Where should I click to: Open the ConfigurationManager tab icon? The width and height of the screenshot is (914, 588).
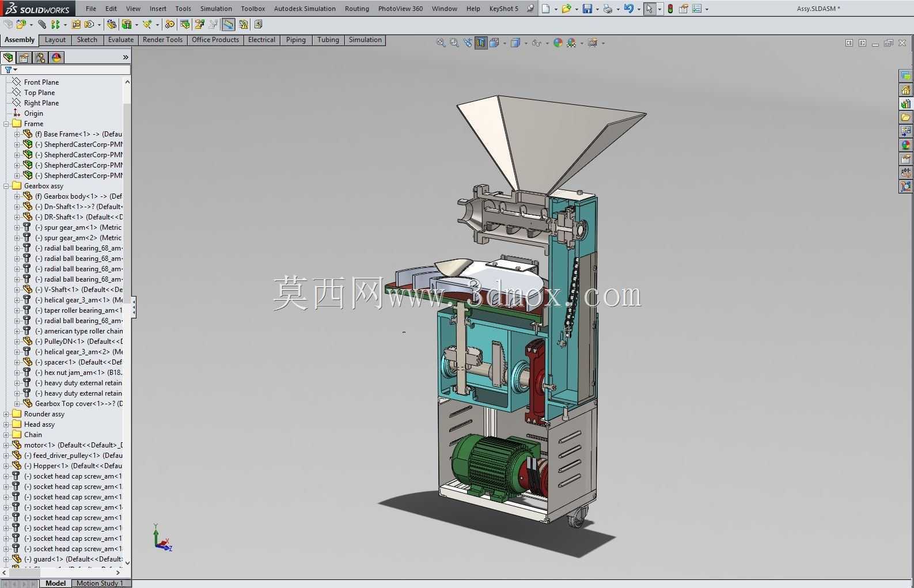pos(40,58)
